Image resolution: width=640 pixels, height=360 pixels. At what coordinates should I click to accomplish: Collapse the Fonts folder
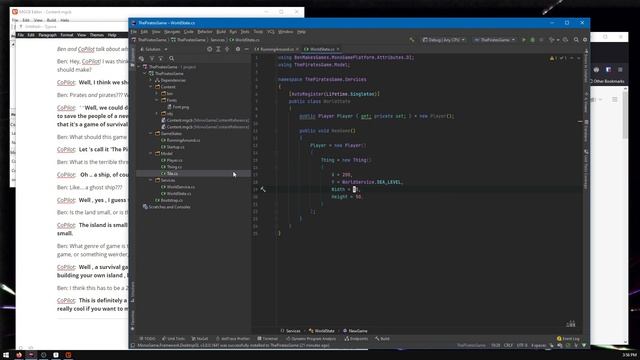[x=157, y=100]
